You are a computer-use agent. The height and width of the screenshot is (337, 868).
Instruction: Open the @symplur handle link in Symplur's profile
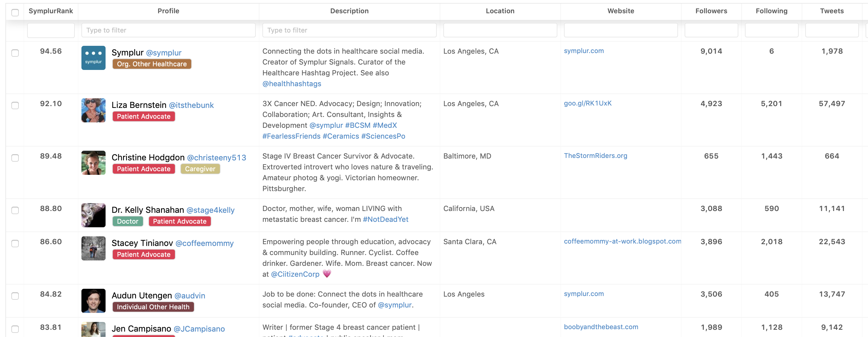pos(164,53)
